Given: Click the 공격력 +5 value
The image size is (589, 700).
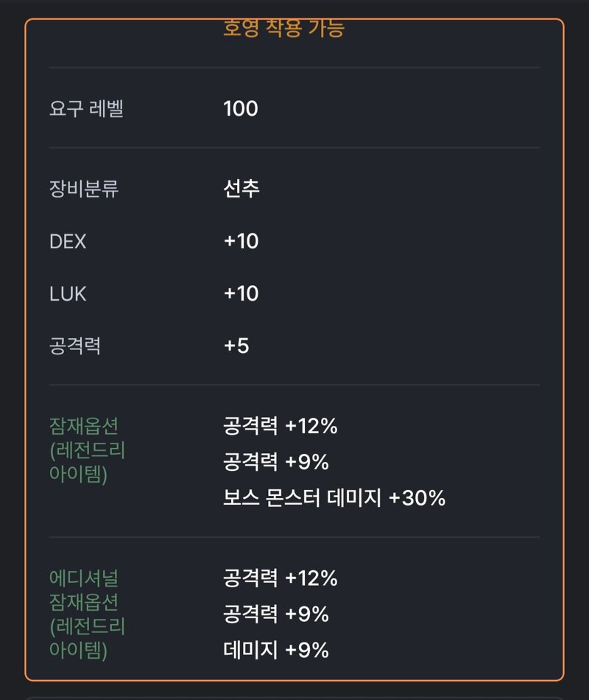Looking at the screenshot, I should pyautogui.click(x=236, y=346).
